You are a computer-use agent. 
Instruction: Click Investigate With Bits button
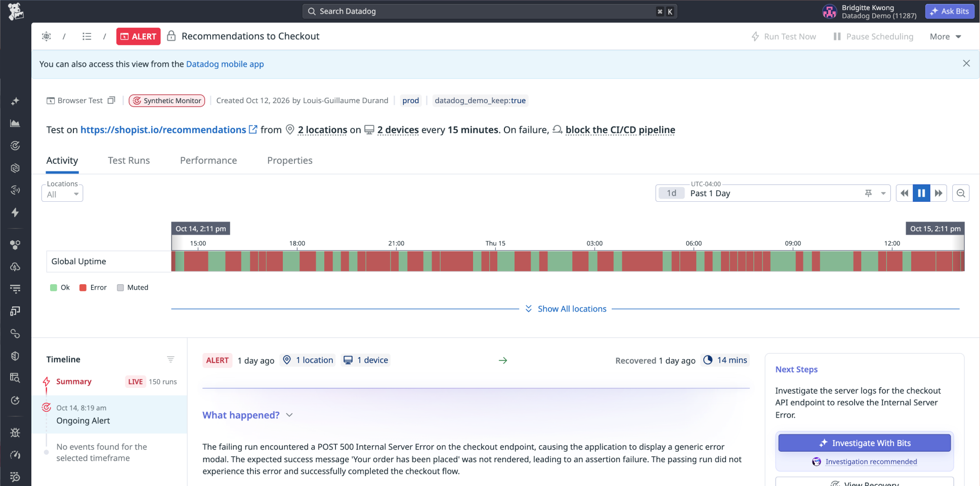tap(865, 443)
